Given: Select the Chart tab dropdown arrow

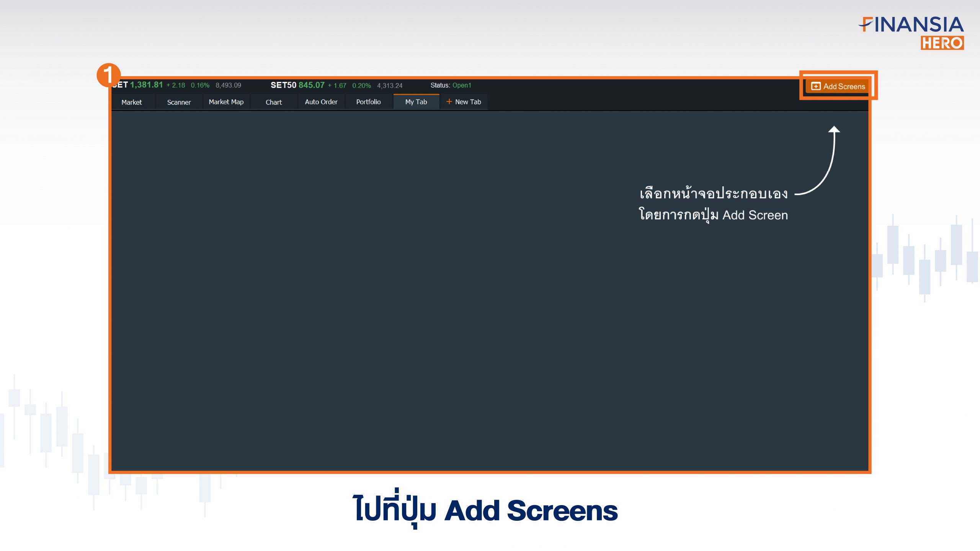Looking at the screenshot, I should (288, 101).
